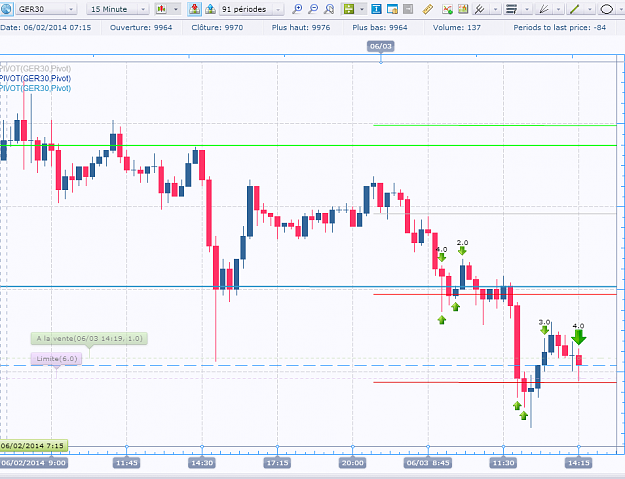Click the Ouverture: 9964 readout
The image size is (625, 479).
tap(141, 27)
